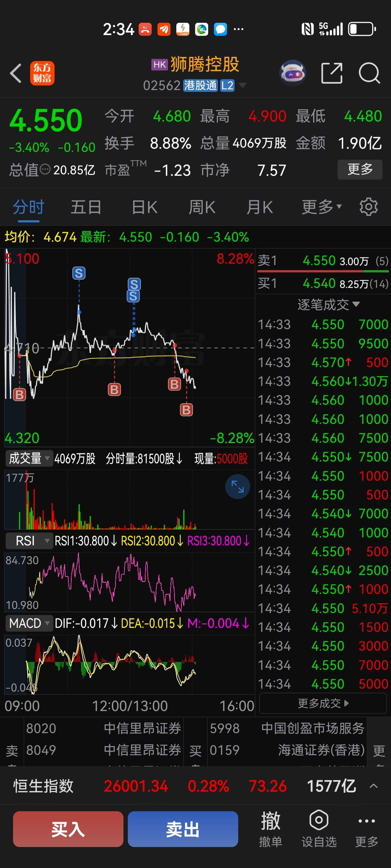This screenshot has height=868, width=391.
Task: Tap the 金额 1.90亿 value
Action: point(360,143)
